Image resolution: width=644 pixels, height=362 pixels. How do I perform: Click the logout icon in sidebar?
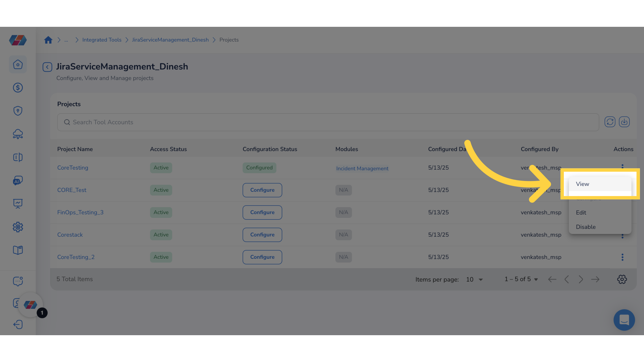18,324
